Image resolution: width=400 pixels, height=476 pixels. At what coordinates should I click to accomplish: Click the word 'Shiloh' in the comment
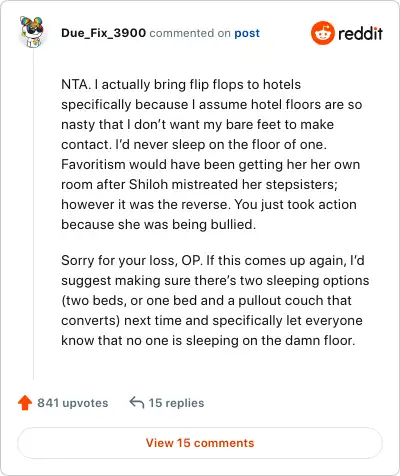[148, 184]
